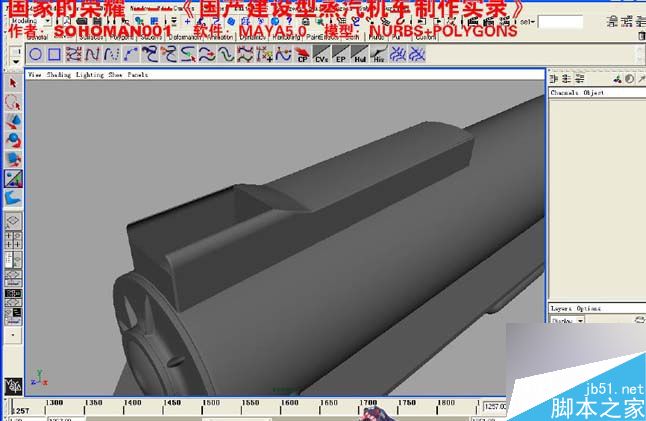This screenshot has height=421, width=646.
Task: Toggle the channel box speed circle icon
Action: 629,79
